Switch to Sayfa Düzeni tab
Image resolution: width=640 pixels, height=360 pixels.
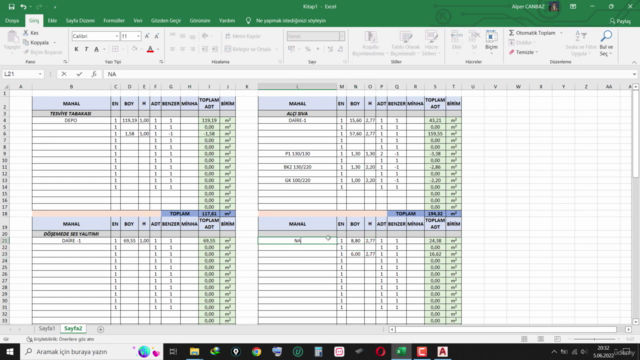pyautogui.click(x=80, y=20)
